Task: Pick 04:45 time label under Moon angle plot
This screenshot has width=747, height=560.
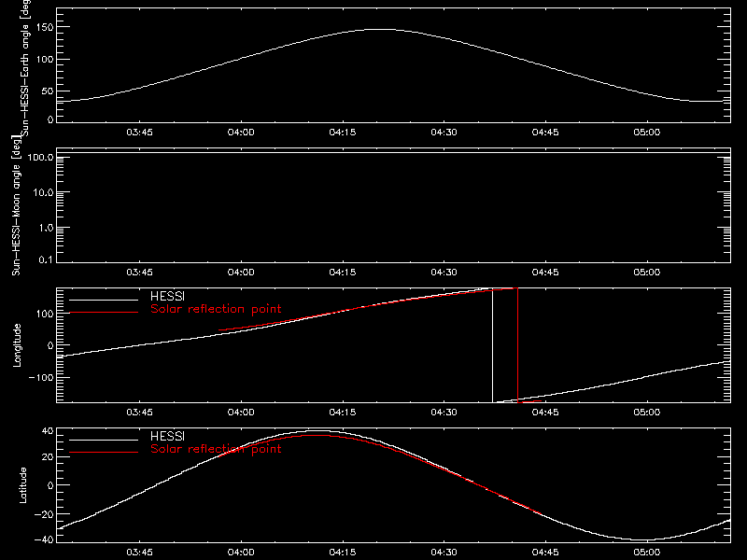Action: coord(545,272)
